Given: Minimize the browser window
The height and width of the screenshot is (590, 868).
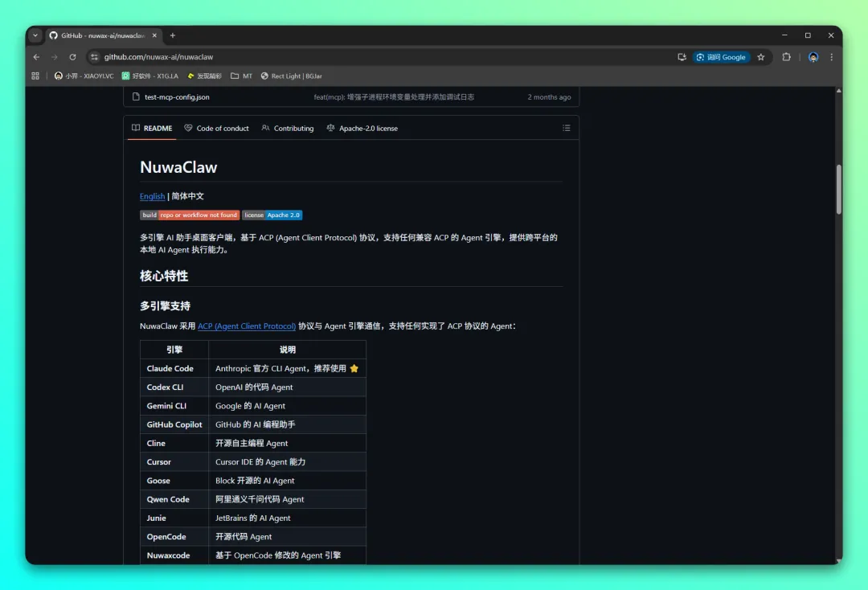Looking at the screenshot, I should click(784, 35).
